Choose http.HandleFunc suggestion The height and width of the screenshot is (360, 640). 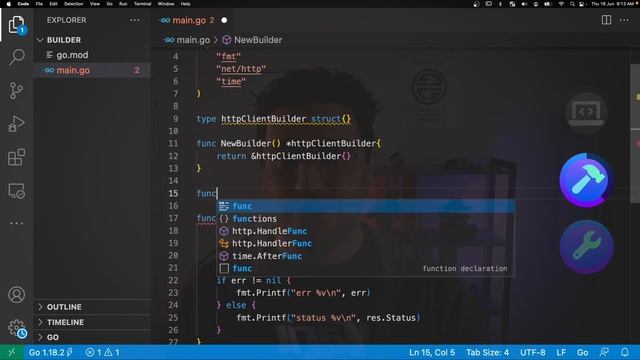pyautogui.click(x=365, y=231)
